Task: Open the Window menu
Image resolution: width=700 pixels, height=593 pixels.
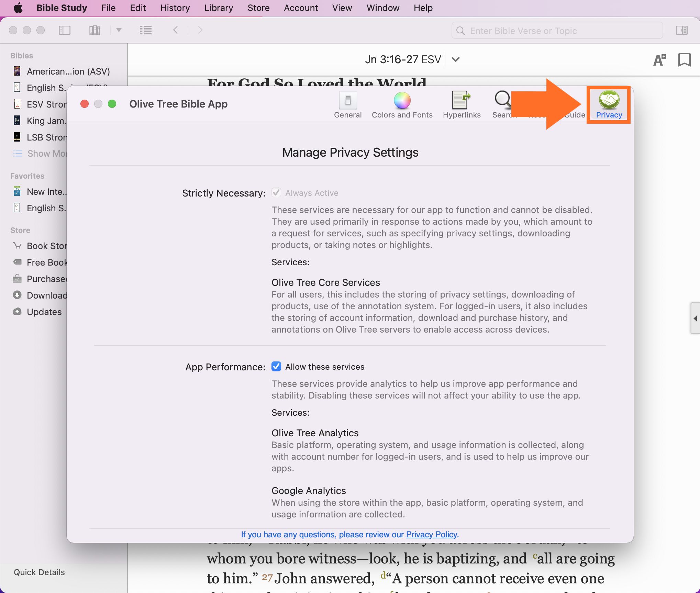Action: click(383, 8)
